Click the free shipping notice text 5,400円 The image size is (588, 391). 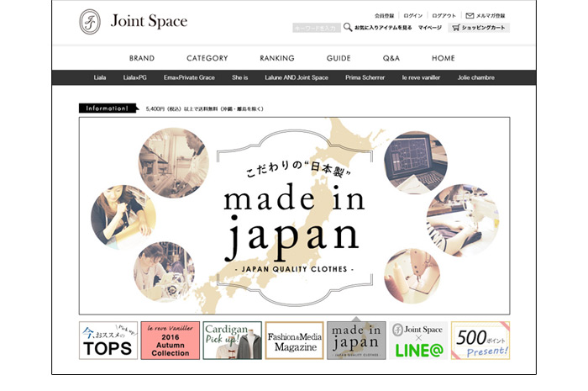[205, 108]
